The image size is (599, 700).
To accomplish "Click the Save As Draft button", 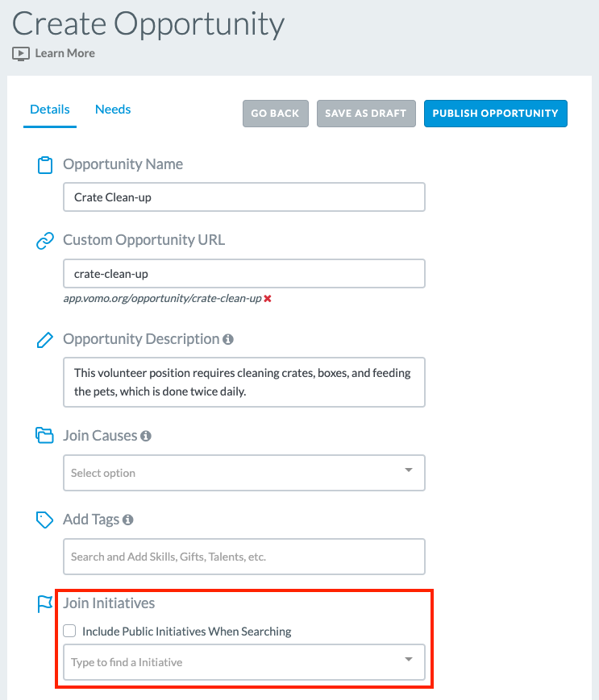I will 366,114.
